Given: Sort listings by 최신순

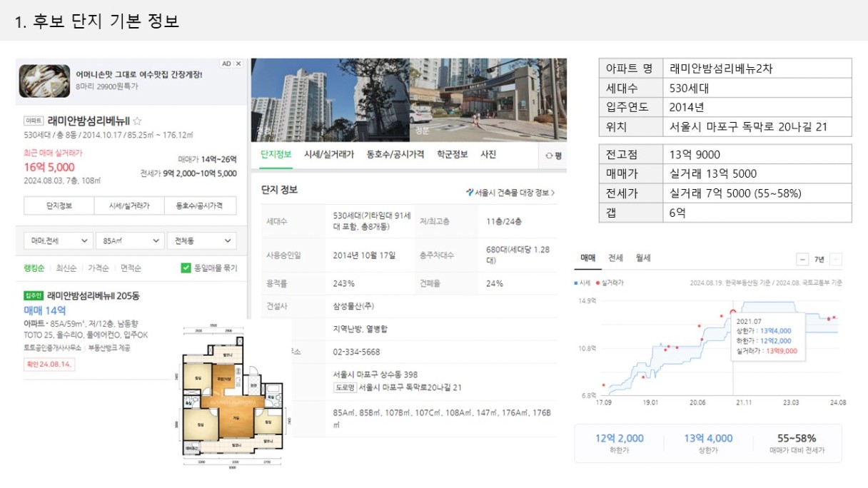Looking at the screenshot, I should pyautogui.click(x=66, y=268).
